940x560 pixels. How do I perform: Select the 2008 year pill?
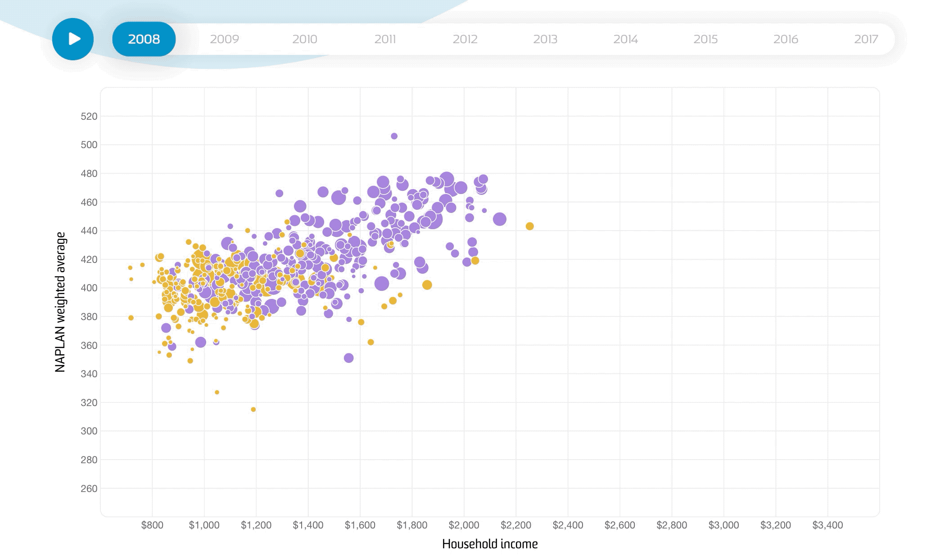point(144,39)
